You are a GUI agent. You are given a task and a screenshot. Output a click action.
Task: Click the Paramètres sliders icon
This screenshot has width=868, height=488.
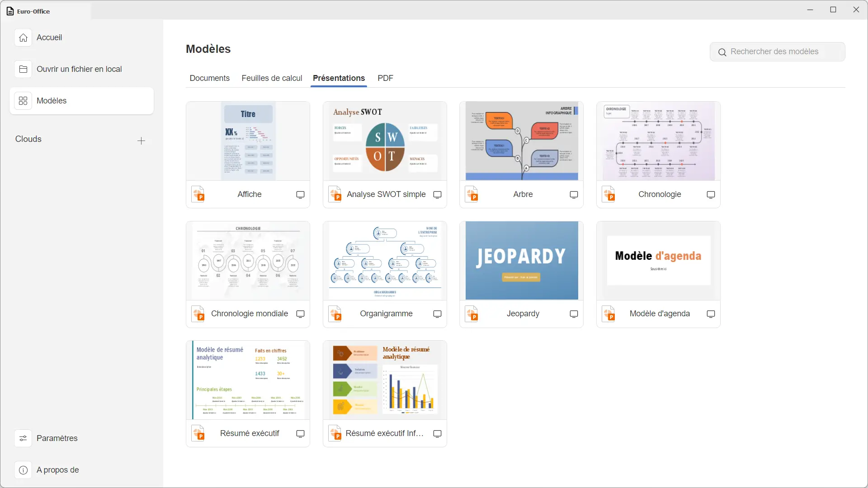tap(23, 438)
